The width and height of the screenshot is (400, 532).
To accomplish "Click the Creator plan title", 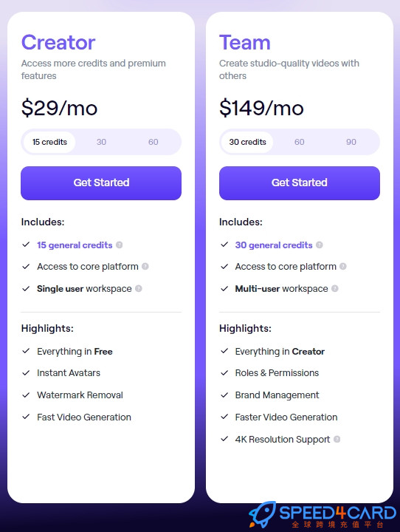I will 58,42.
